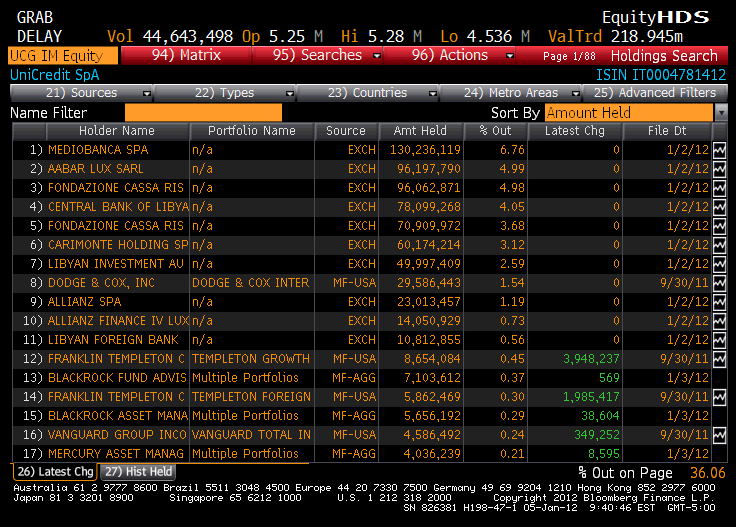736x527 pixels.
Task: Expand the 24) Metro Areas dropdown
Action: point(576,93)
